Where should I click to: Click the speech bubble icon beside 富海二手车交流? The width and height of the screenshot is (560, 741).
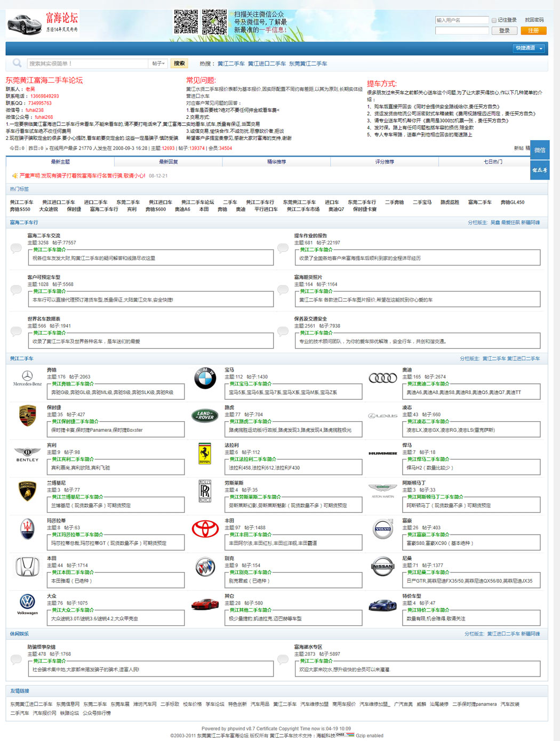point(17,248)
